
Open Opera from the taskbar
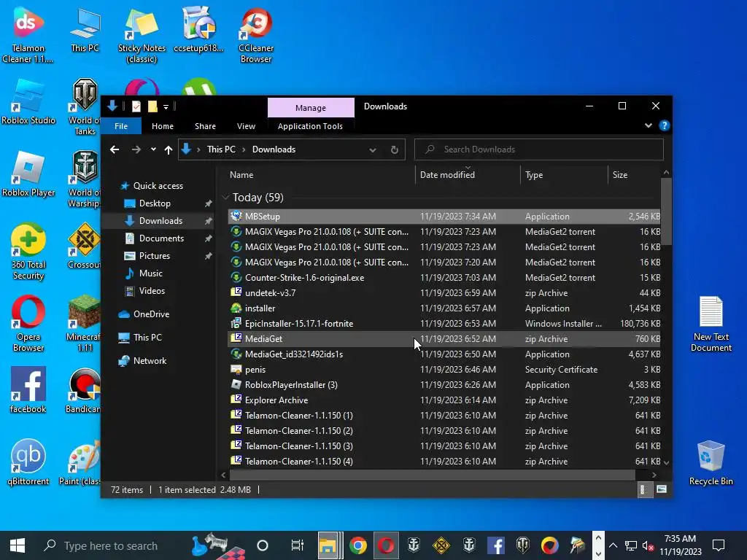(385, 545)
